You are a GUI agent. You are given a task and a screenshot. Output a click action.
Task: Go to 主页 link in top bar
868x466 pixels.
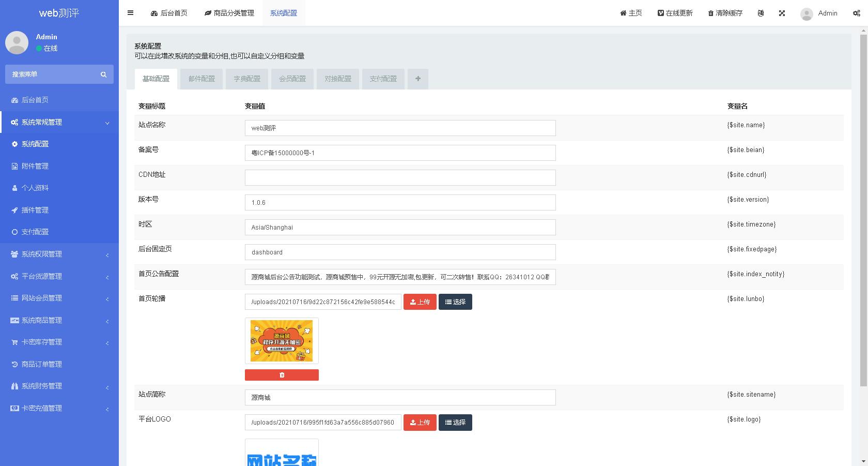[x=631, y=13]
